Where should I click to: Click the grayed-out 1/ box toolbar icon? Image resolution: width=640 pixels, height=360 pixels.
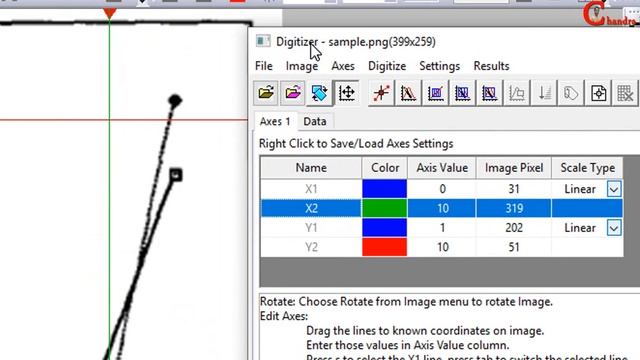click(x=516, y=93)
